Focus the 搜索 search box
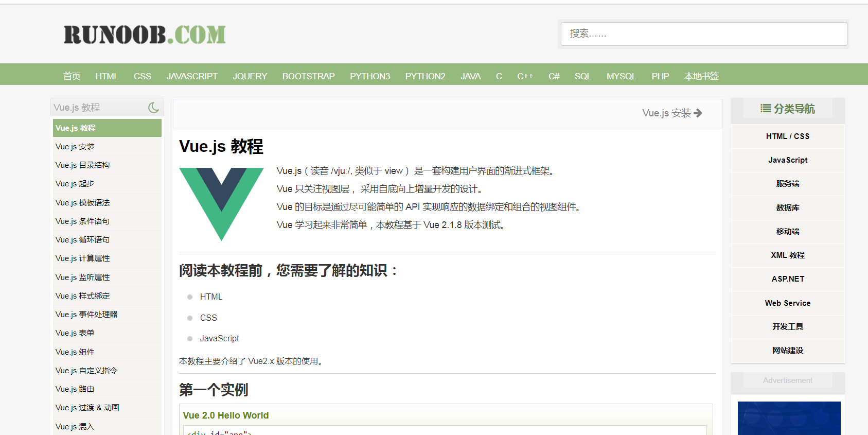This screenshot has height=435, width=868. 704,34
